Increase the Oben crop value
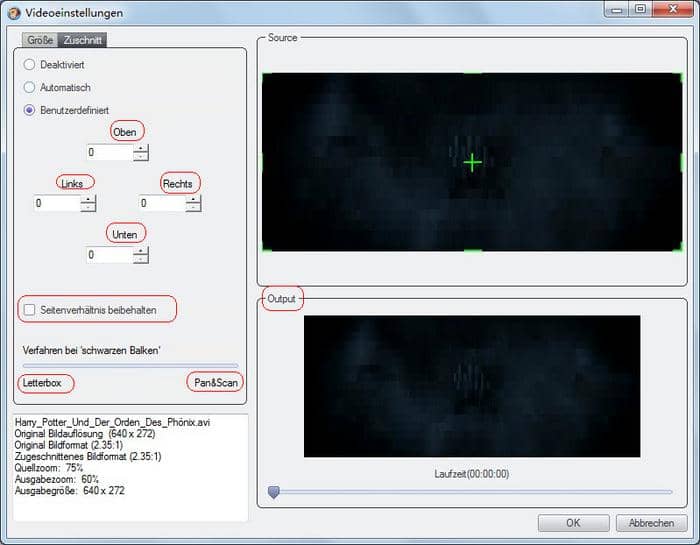 pyautogui.click(x=141, y=148)
